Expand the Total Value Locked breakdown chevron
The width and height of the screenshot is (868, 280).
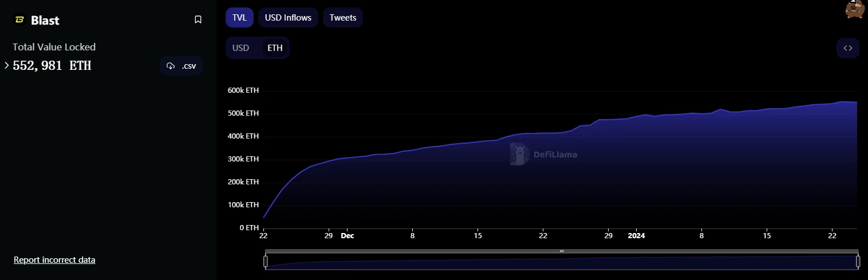[6, 66]
